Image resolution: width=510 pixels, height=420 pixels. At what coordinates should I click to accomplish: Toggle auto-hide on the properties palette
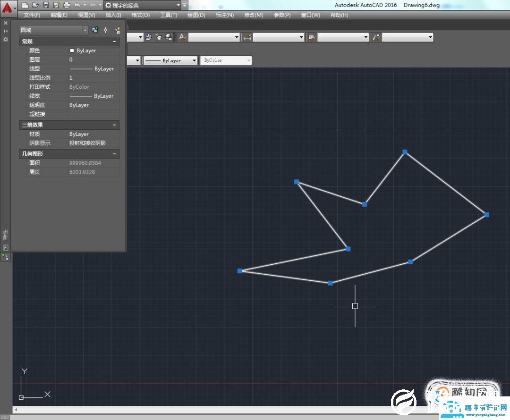pyautogui.click(x=6, y=31)
